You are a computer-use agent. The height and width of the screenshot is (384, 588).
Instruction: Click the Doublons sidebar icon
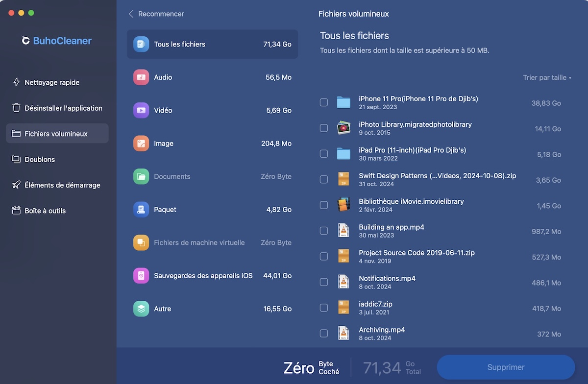(16, 159)
